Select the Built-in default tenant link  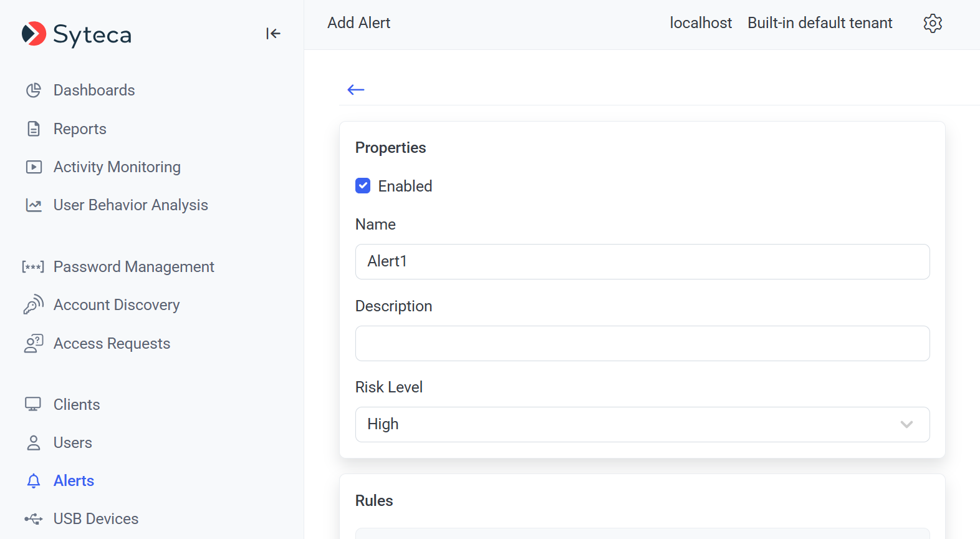(820, 23)
